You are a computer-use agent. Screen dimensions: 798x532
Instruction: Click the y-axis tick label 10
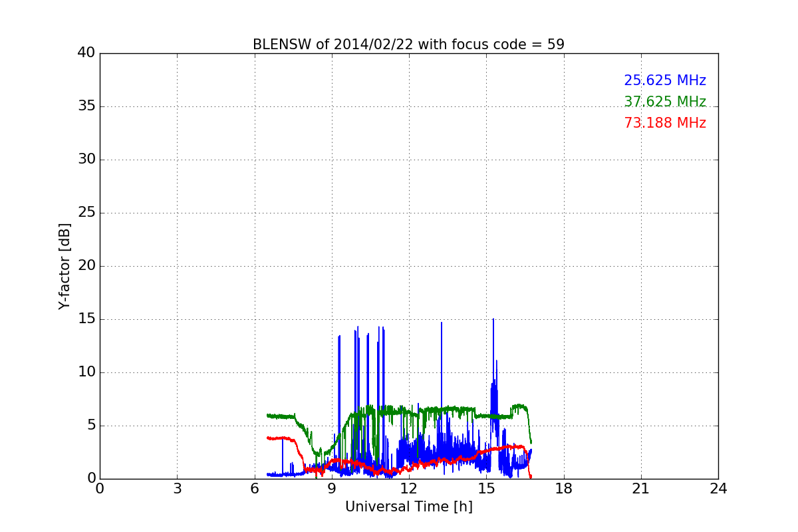[x=86, y=372]
